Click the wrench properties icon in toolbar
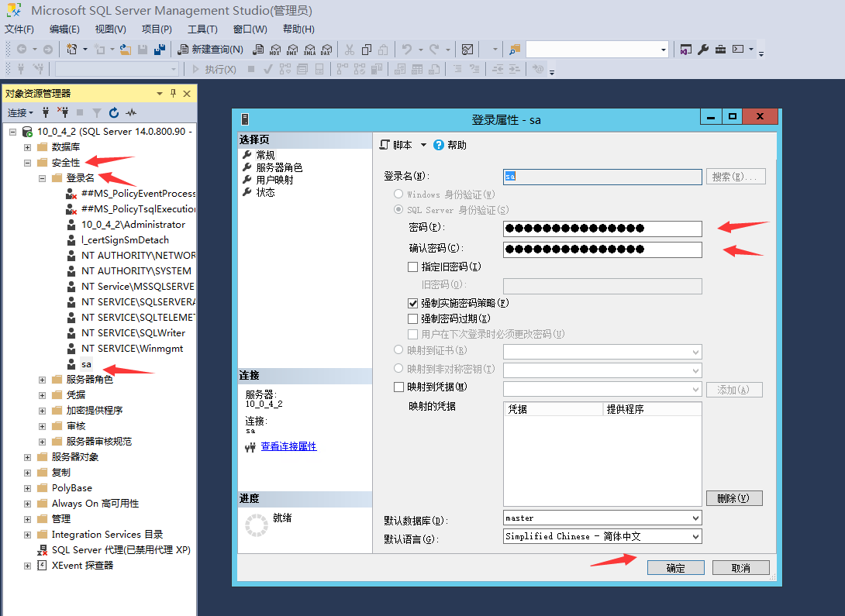The image size is (845, 616). tap(703, 50)
